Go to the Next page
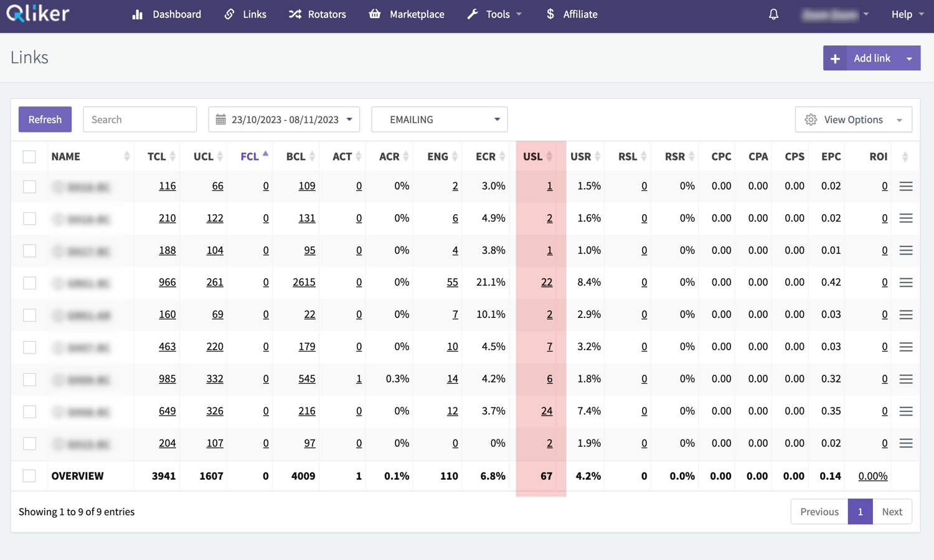 (892, 511)
